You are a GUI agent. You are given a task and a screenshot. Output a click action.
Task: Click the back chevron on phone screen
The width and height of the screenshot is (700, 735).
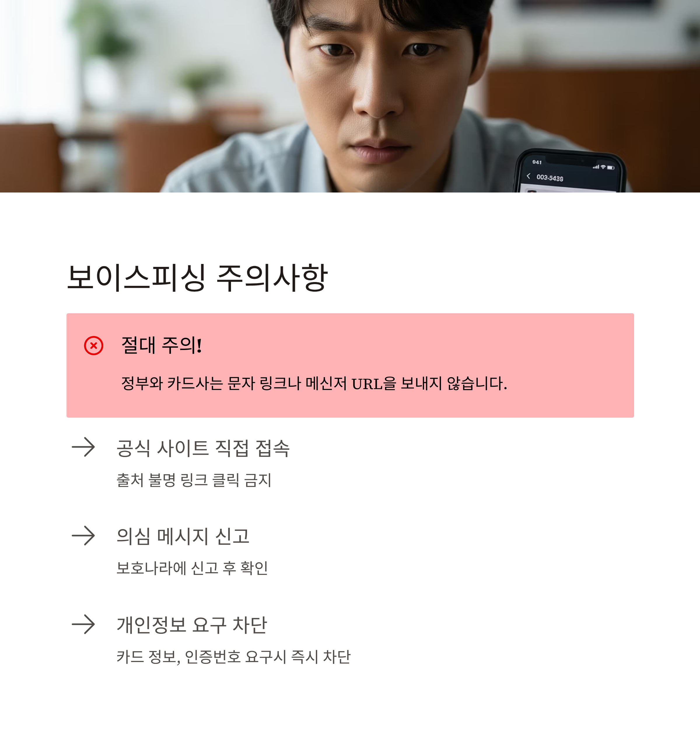coord(528,176)
